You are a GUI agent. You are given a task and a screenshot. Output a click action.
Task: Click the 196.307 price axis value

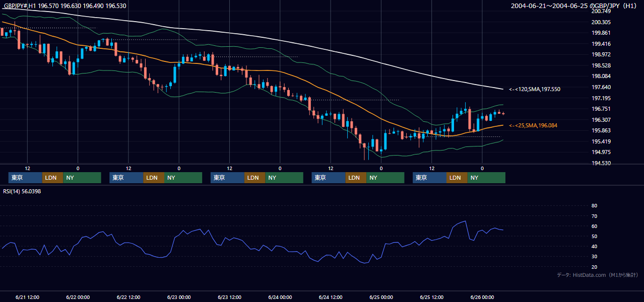click(x=601, y=120)
